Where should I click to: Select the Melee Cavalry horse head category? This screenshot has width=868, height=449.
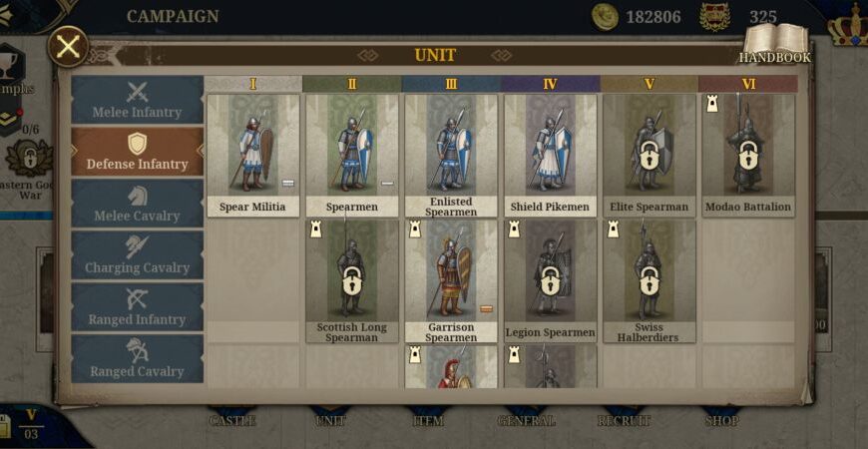point(137,204)
